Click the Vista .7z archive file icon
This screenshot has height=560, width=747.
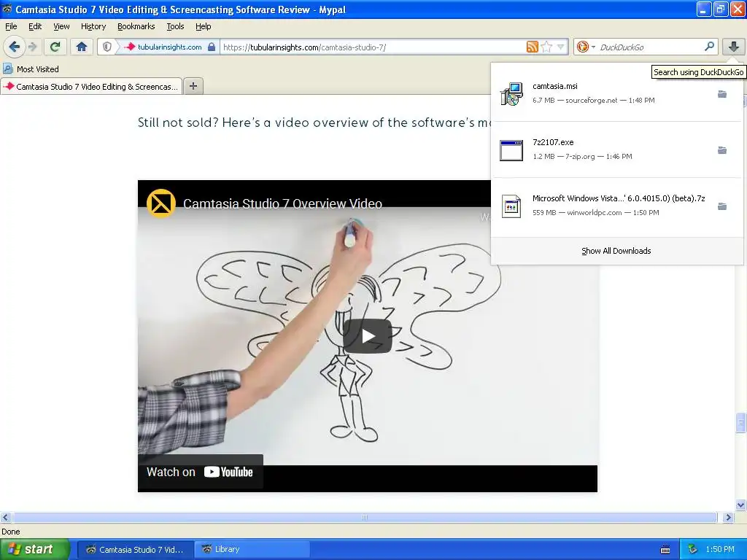(x=511, y=206)
